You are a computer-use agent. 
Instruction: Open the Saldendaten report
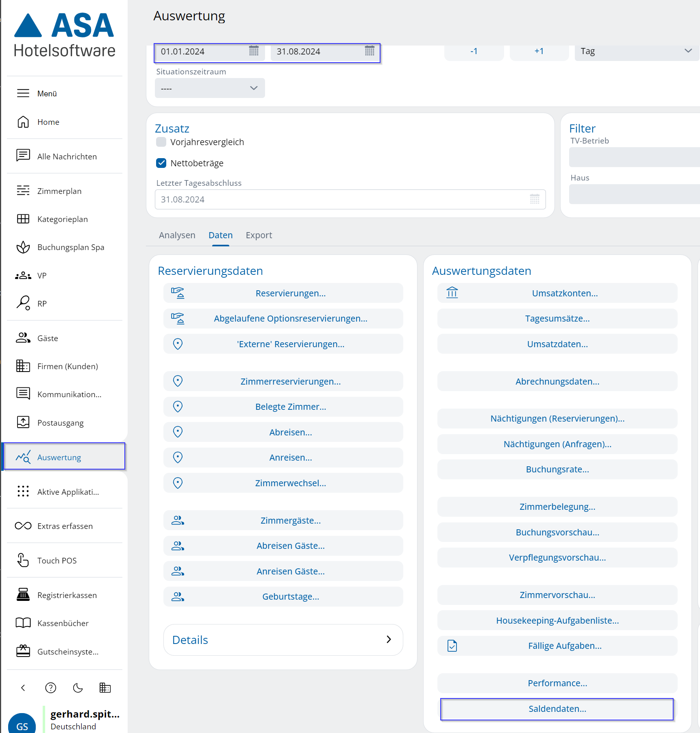[557, 709]
